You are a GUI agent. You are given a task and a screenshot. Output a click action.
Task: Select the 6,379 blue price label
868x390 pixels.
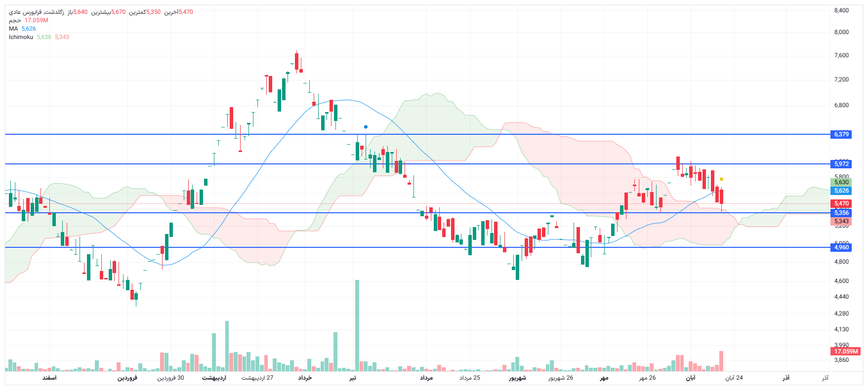pyautogui.click(x=841, y=134)
